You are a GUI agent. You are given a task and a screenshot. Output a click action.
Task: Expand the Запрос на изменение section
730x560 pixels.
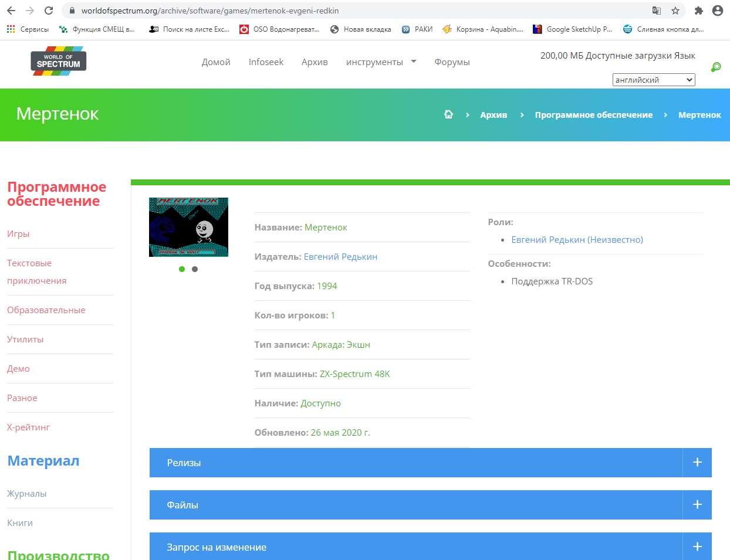tap(431, 547)
